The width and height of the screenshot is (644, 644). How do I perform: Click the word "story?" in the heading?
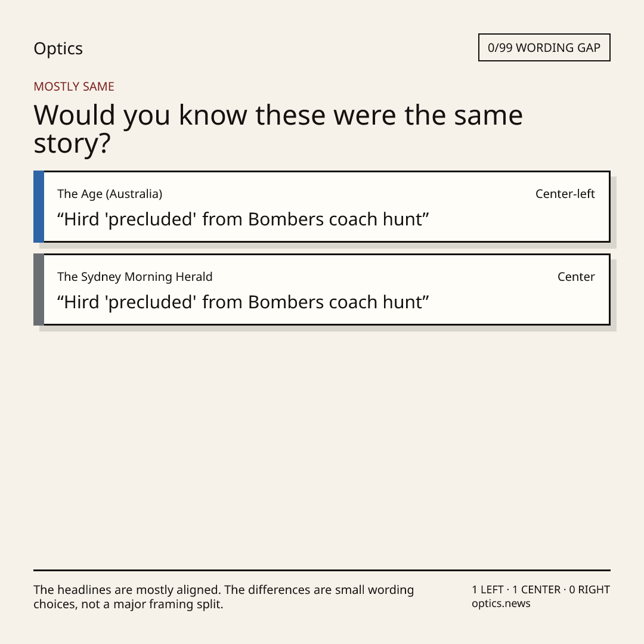(72, 144)
